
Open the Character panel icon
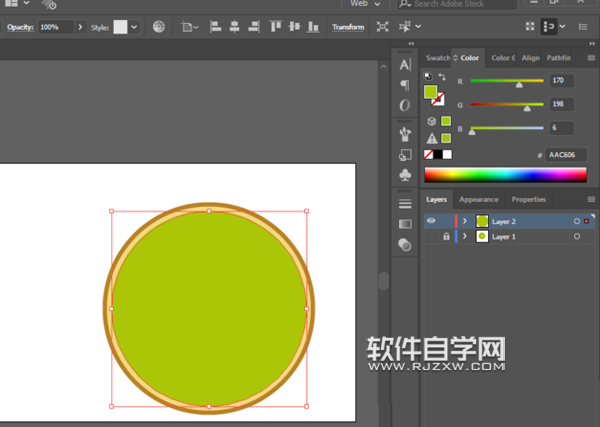405,64
